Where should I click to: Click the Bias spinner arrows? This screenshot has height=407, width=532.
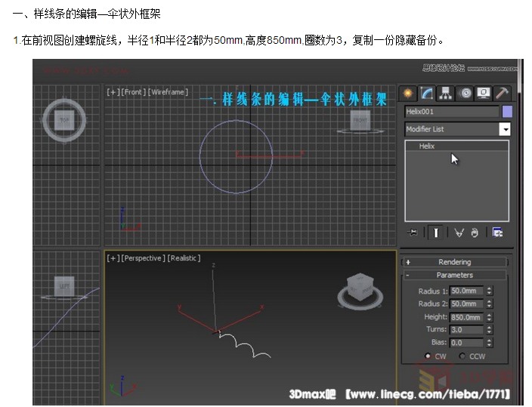489,343
